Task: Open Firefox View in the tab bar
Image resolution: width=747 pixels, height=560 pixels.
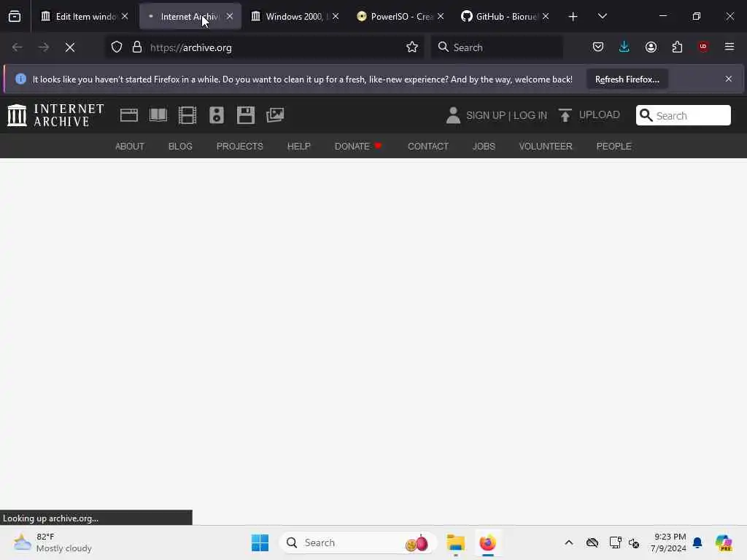Action: [x=15, y=17]
